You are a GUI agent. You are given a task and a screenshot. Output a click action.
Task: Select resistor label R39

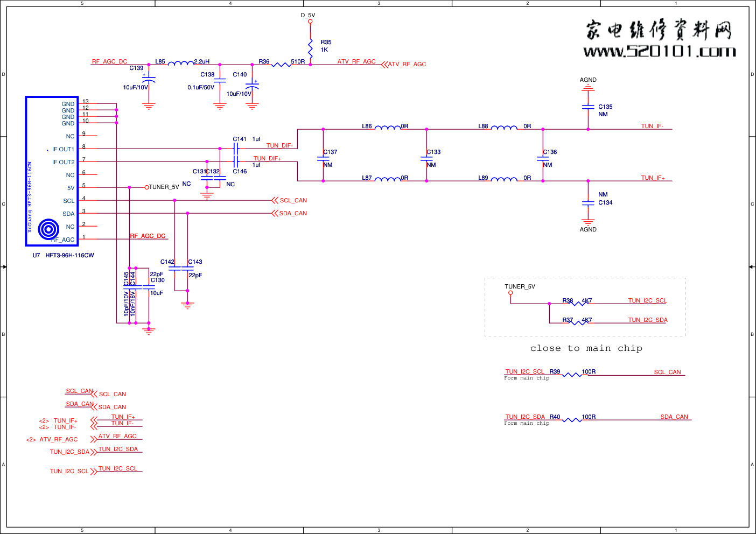(555, 371)
